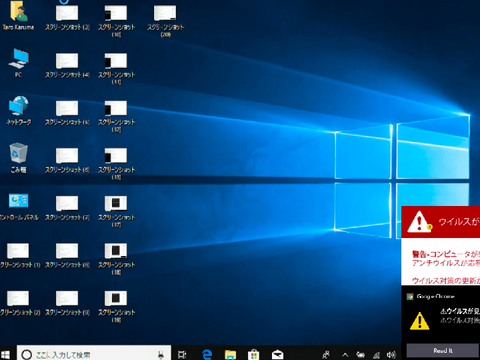Image resolution: width=480 pixels, height=360 pixels.
Task: Open the ネットワーク desktop icon
Action: point(18,110)
